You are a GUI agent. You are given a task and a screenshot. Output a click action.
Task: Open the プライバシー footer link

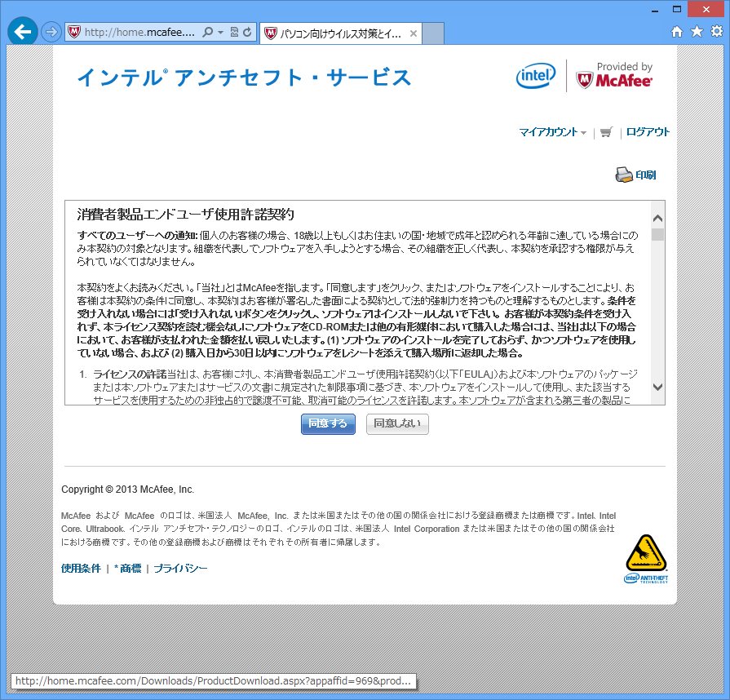point(180,568)
